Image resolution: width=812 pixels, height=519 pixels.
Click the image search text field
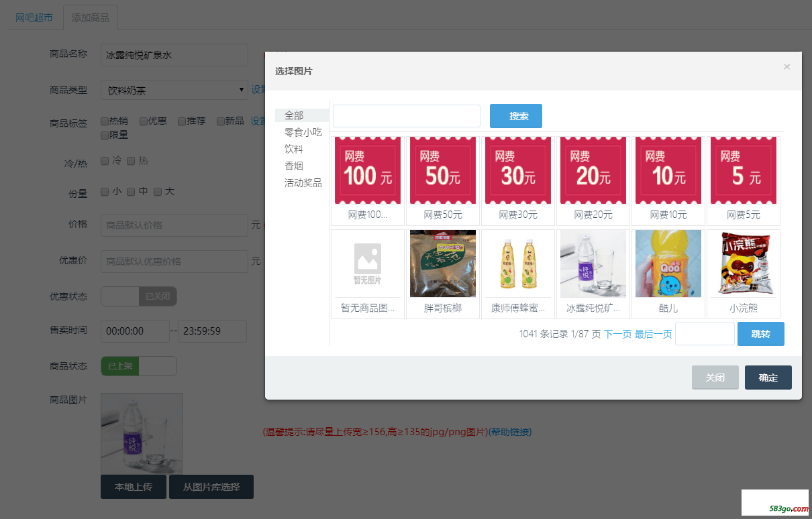[x=407, y=116]
